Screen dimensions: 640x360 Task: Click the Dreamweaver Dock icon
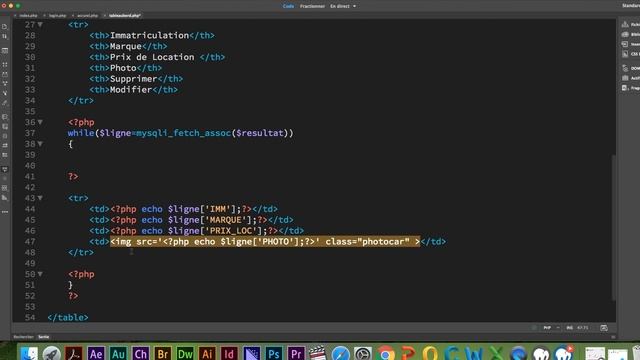[185, 353]
